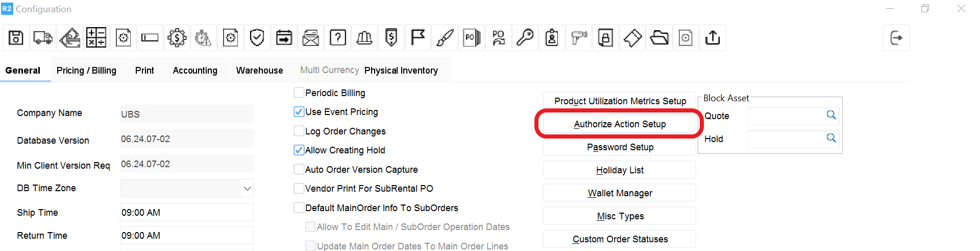Toggle the Log Order Changes checkbox
Viewport: 980px width, 251px height.
tap(299, 131)
